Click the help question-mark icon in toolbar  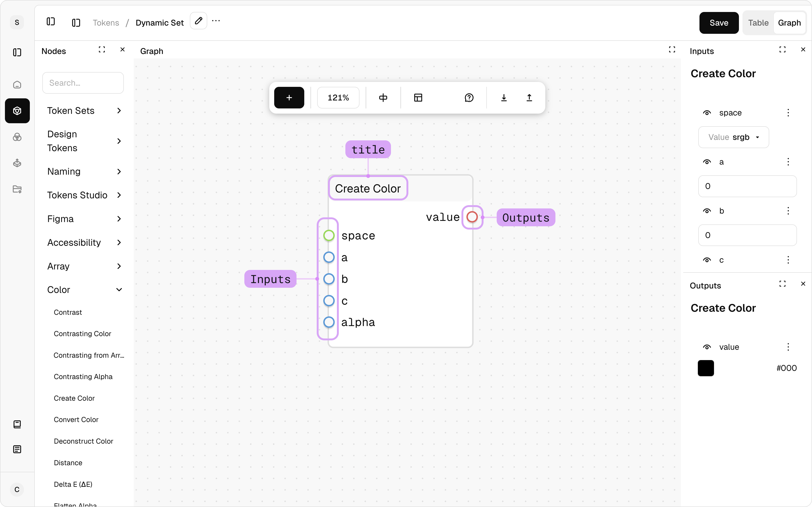click(x=469, y=98)
